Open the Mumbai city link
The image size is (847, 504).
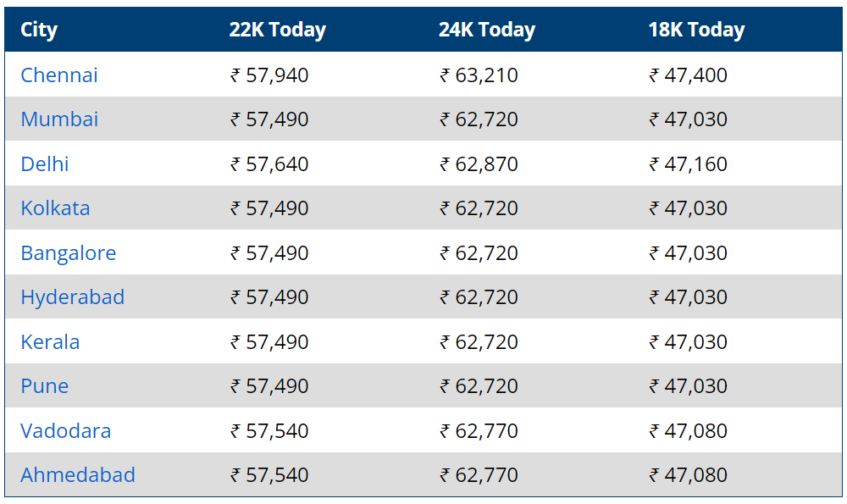click(59, 119)
